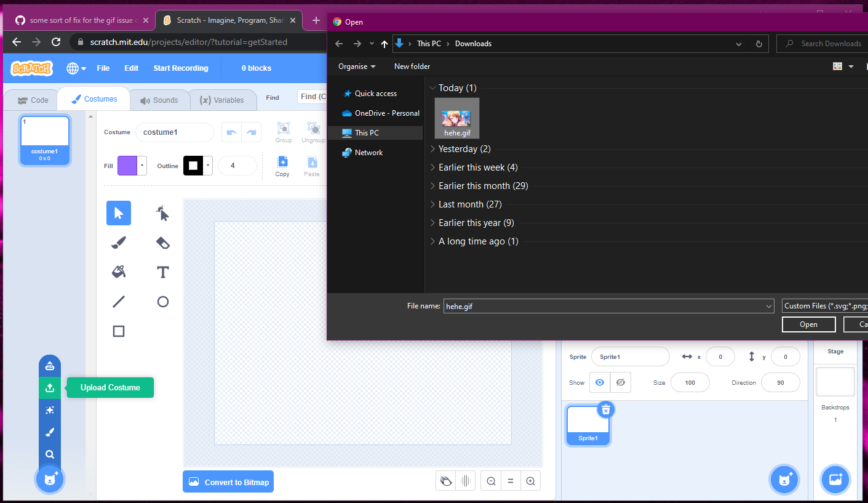Image resolution: width=868 pixels, height=503 pixels.
Task: Reset canvas zoom with equals icon
Action: [x=511, y=481]
